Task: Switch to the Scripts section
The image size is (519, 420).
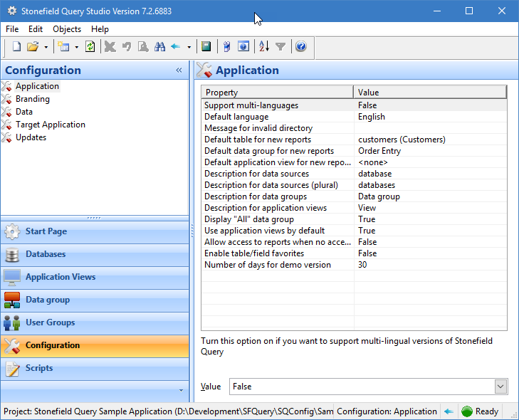Action: [x=39, y=368]
